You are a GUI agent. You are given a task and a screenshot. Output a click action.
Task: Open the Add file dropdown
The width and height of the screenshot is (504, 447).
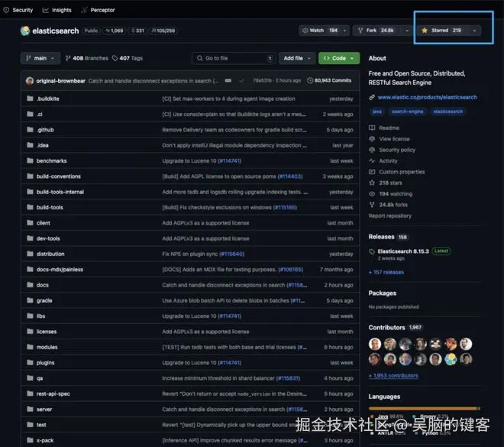[x=297, y=58]
